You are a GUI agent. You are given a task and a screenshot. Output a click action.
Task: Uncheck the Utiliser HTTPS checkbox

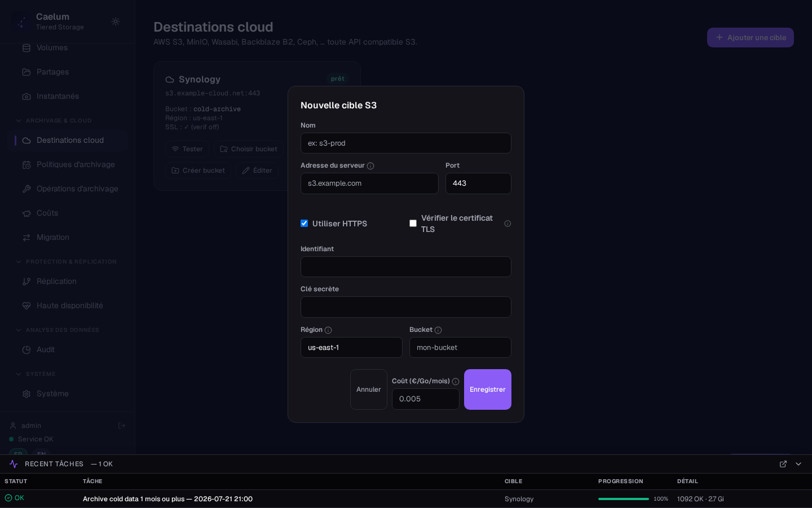[304, 224]
